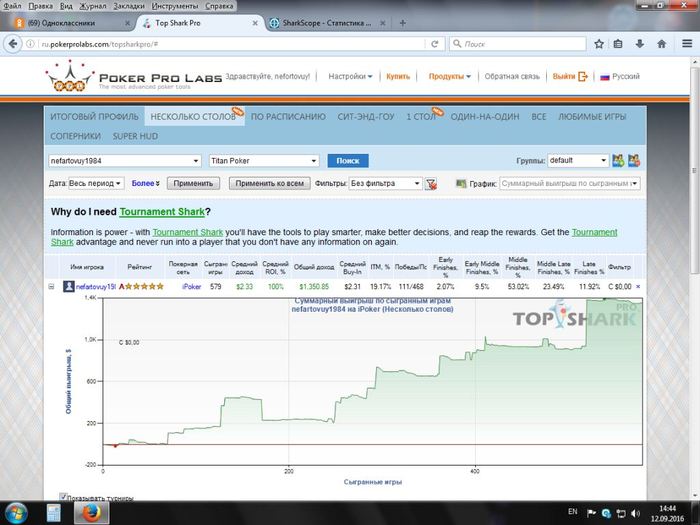Viewport: 700px width, 525px height.
Task: Clear filters with the funnel icon
Action: pyautogui.click(x=431, y=183)
